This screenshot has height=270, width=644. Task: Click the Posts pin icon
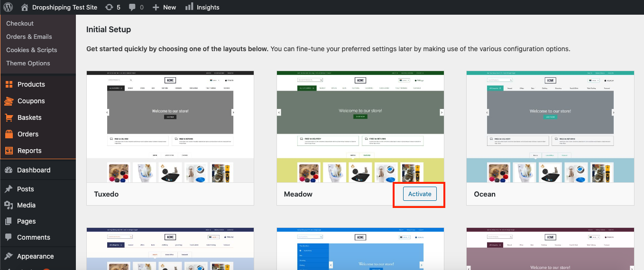click(x=9, y=189)
